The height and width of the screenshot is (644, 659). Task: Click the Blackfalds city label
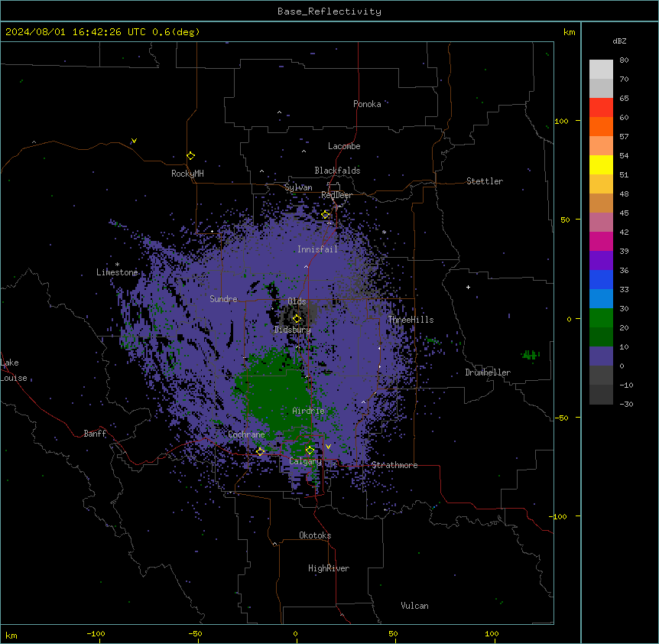pyautogui.click(x=337, y=171)
